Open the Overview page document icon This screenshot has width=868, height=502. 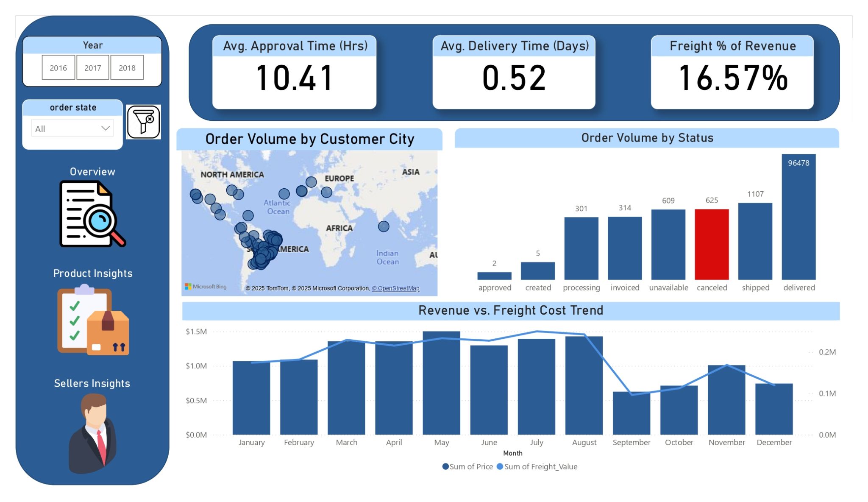[93, 214]
